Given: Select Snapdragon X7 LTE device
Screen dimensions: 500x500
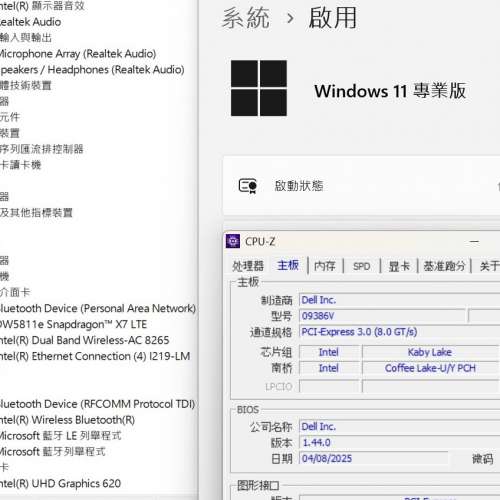Looking at the screenshot, I should point(73,324).
